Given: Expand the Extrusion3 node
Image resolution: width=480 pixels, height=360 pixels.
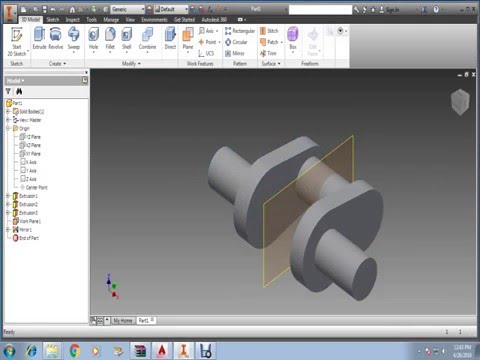Looking at the screenshot, I should [x=8, y=213].
